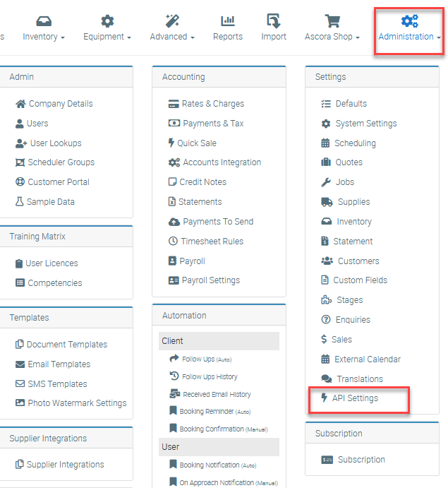This screenshot has width=448, height=488.
Task: Click the Sample Data flask icon
Action: point(20,202)
